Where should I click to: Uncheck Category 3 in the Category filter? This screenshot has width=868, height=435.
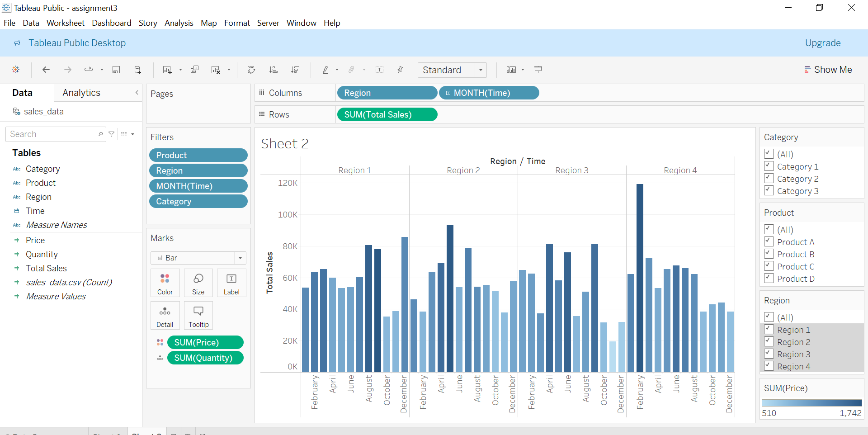coord(769,190)
